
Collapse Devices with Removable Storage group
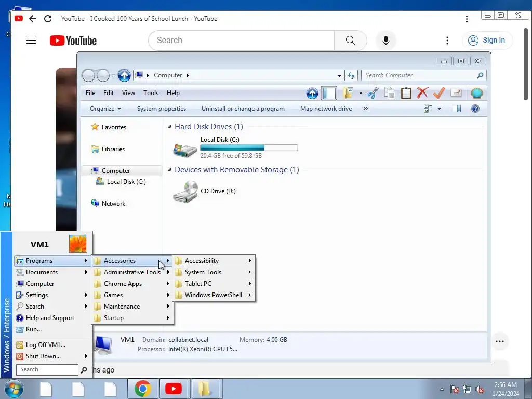tap(170, 170)
